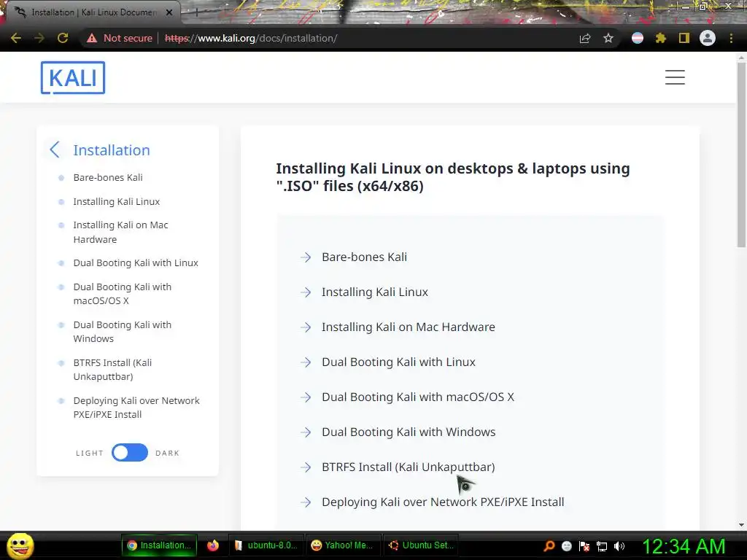Click Installing Kali Linux link in main content

(x=375, y=292)
